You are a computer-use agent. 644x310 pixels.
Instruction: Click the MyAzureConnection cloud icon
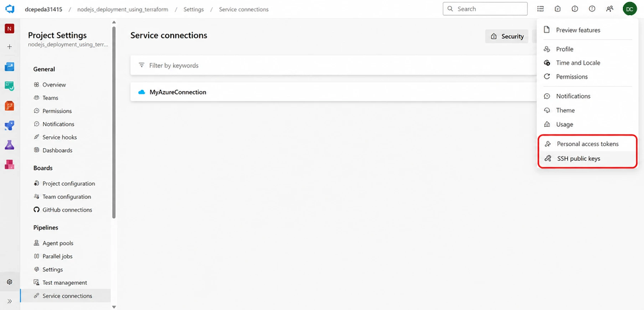click(x=142, y=92)
